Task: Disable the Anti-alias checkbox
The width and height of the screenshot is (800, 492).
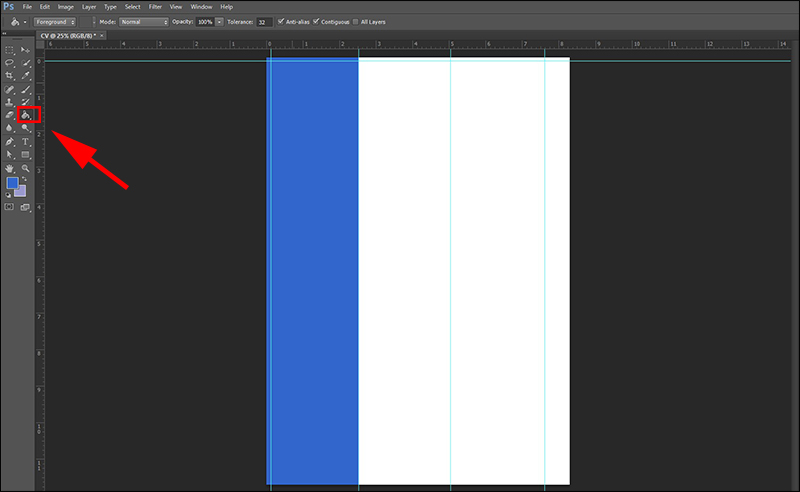Action: click(281, 21)
